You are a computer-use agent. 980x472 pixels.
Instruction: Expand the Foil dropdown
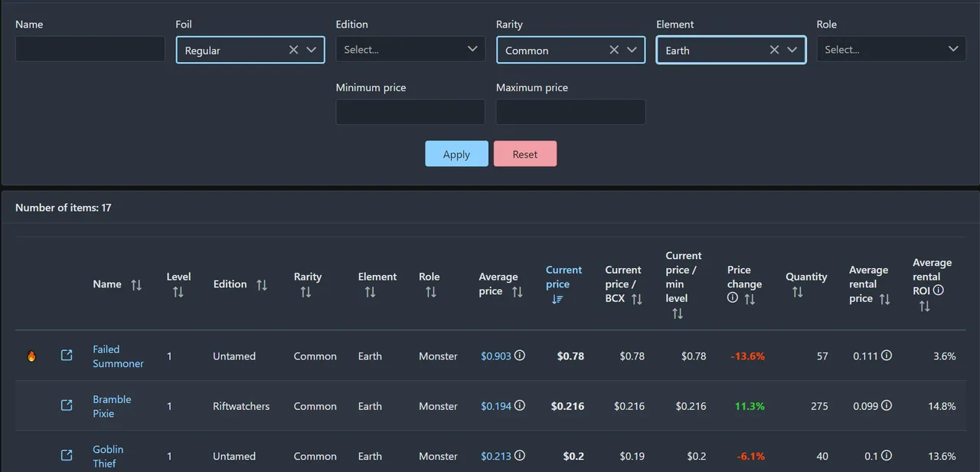pos(311,50)
